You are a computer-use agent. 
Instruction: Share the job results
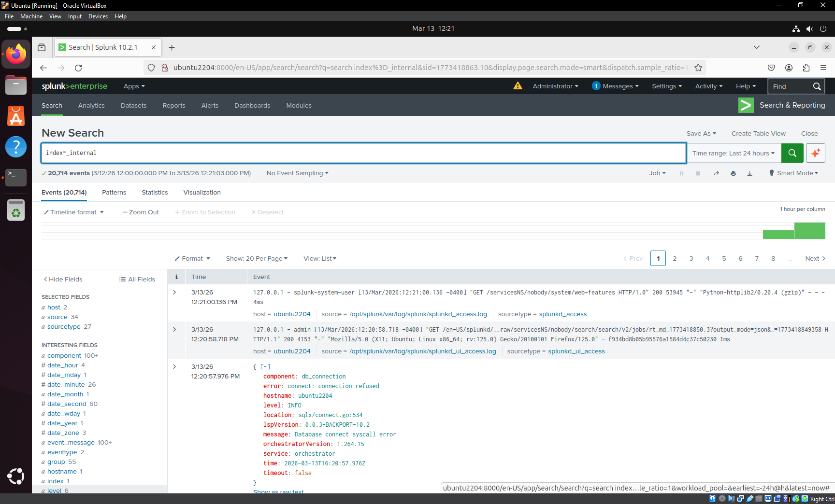pos(717,173)
